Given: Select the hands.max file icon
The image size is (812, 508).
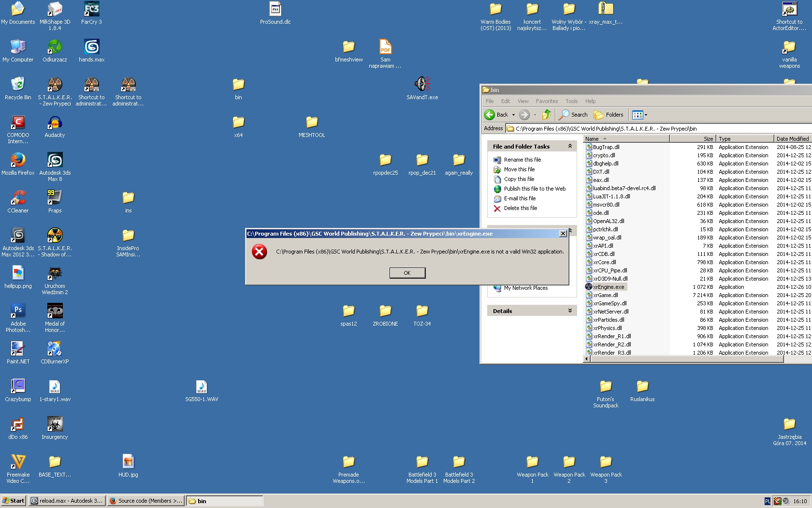Looking at the screenshot, I should tap(91, 50).
